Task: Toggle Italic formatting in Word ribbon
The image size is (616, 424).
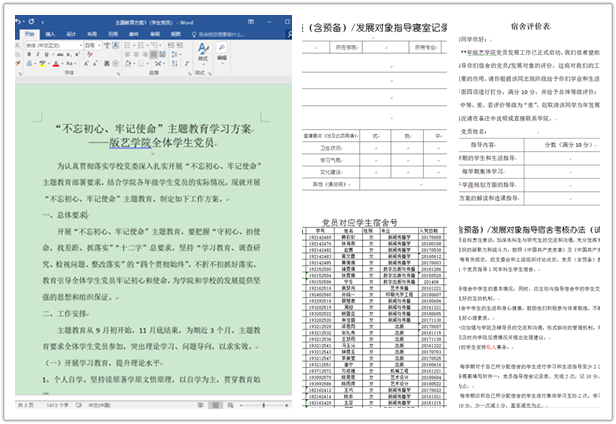Action: point(38,54)
